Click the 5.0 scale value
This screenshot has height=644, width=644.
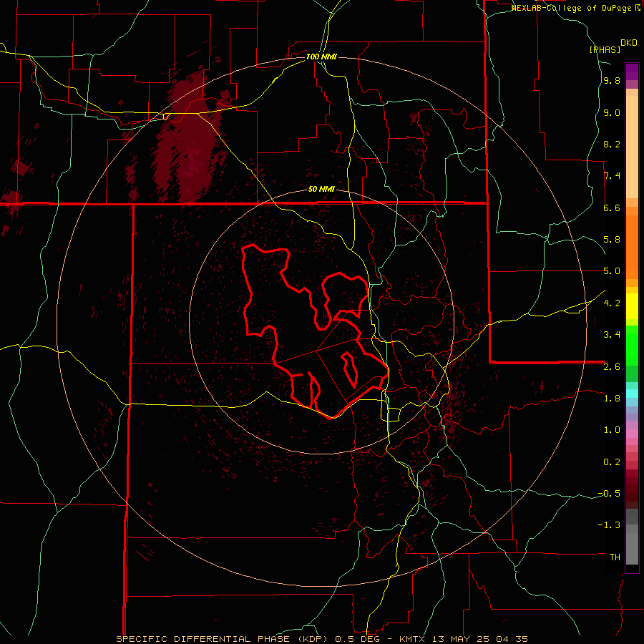pyautogui.click(x=612, y=271)
